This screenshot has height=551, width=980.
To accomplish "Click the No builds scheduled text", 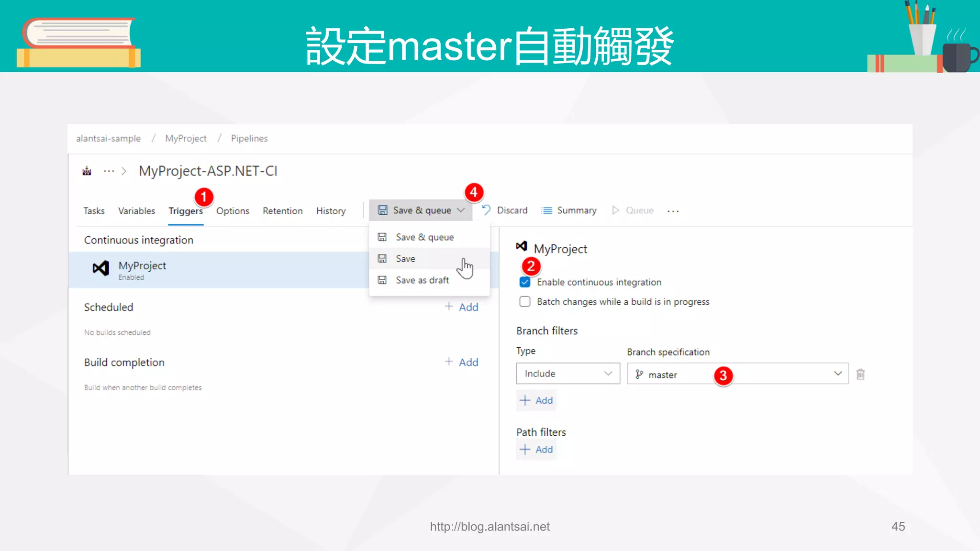I will coord(117,332).
